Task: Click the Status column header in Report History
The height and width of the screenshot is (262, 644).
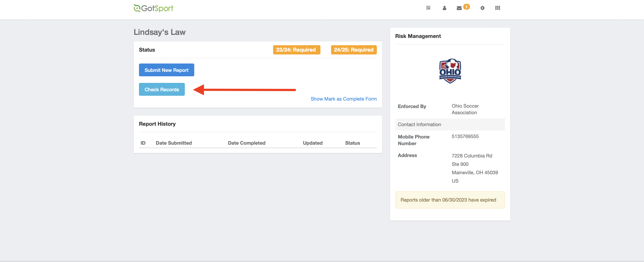Action: pos(352,143)
